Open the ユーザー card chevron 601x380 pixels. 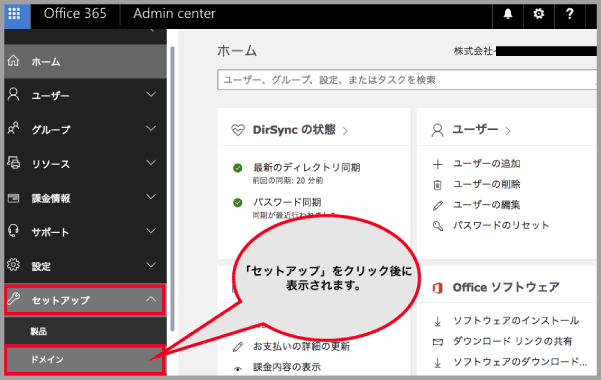coord(508,131)
